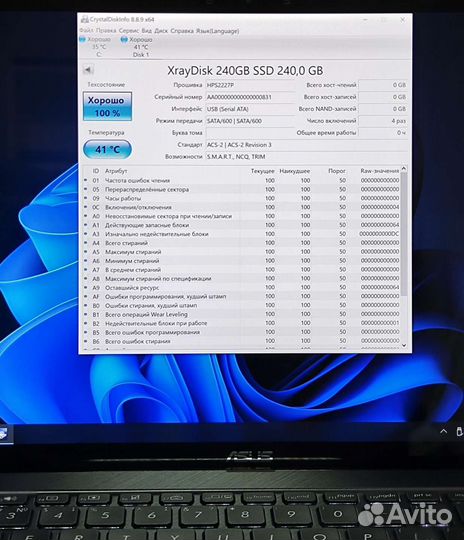Select row Недействительные блоки при работе

(x=241, y=323)
